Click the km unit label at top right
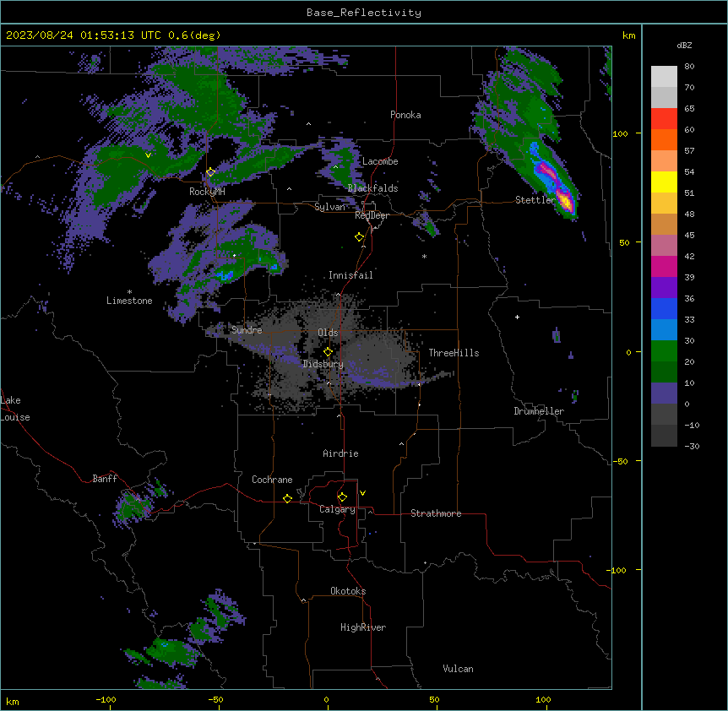Image resolution: width=728 pixels, height=711 pixels. 628,35
